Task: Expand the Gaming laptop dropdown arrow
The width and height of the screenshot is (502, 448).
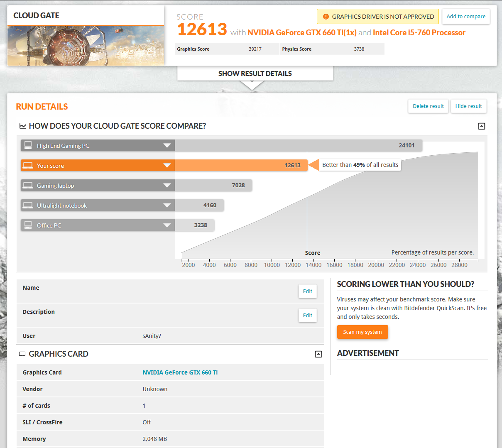Action: click(x=167, y=185)
